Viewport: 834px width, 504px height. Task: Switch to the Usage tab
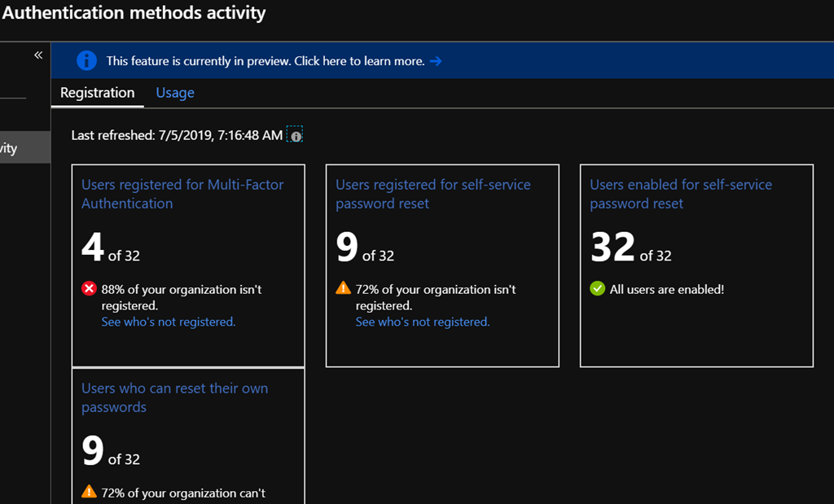point(175,93)
